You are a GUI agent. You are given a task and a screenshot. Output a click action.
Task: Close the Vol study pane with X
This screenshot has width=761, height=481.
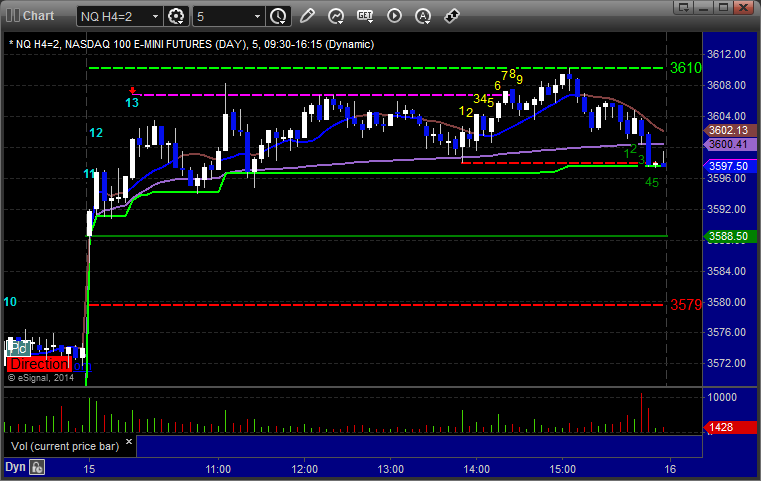[129, 442]
